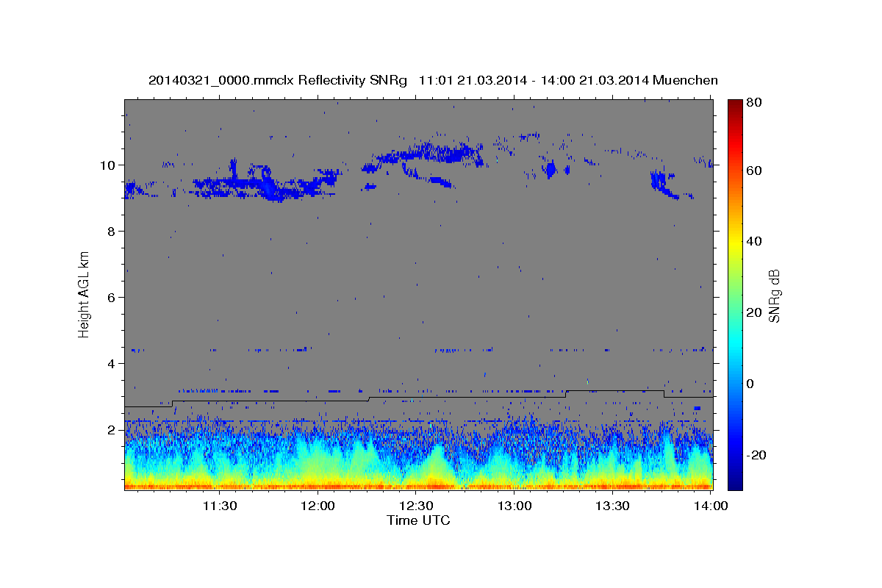
Task: Click the 11:30 time tick label
Action: click(x=219, y=506)
